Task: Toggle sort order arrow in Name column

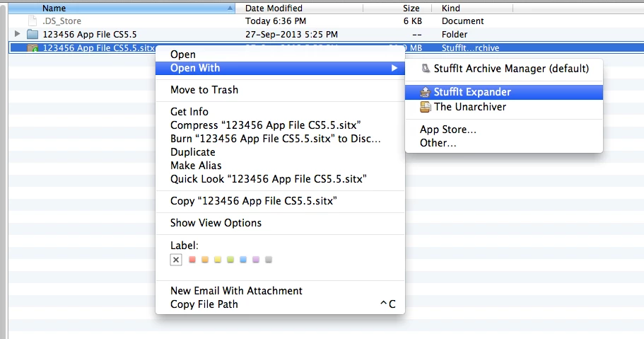Action: 230,8
